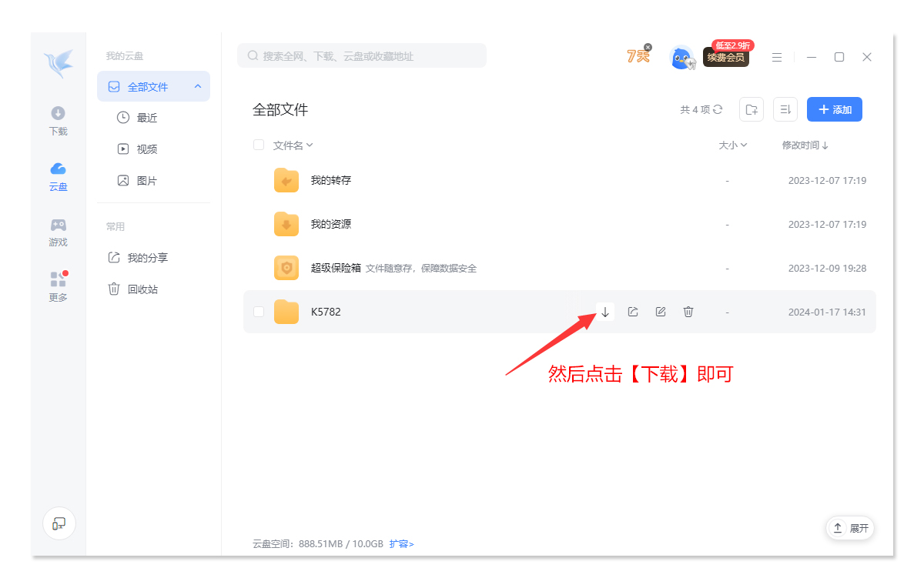Share the K5782 folder via share icon
This screenshot has height=588, width=924.
(633, 312)
